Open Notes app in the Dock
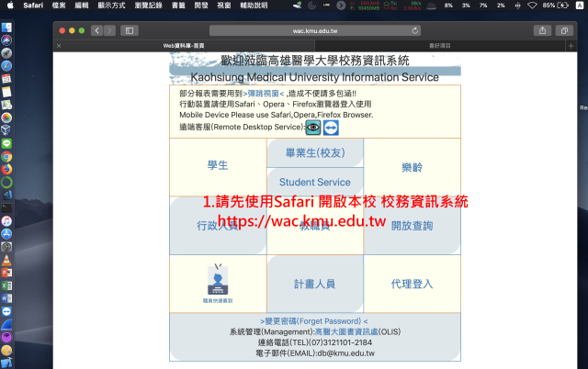This screenshot has height=369, width=588. tap(6, 92)
